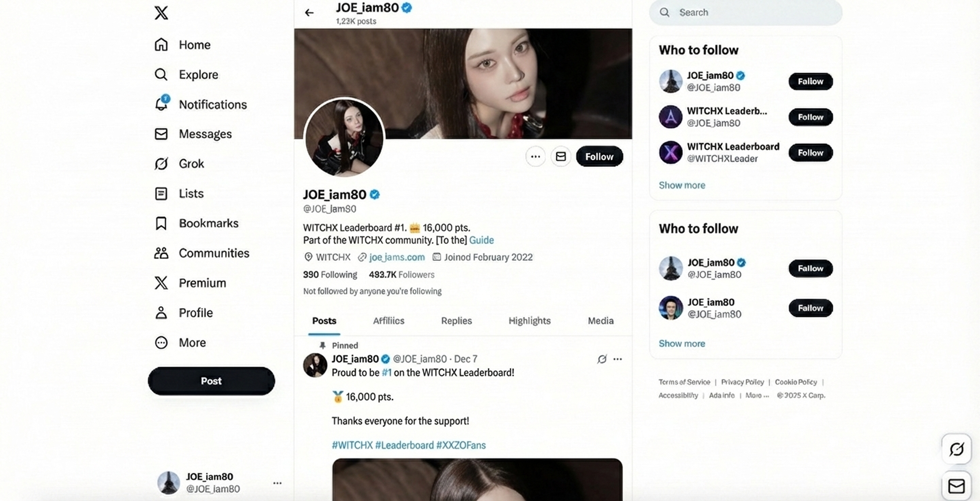Open the Grok icon in sidebar

[x=161, y=164]
